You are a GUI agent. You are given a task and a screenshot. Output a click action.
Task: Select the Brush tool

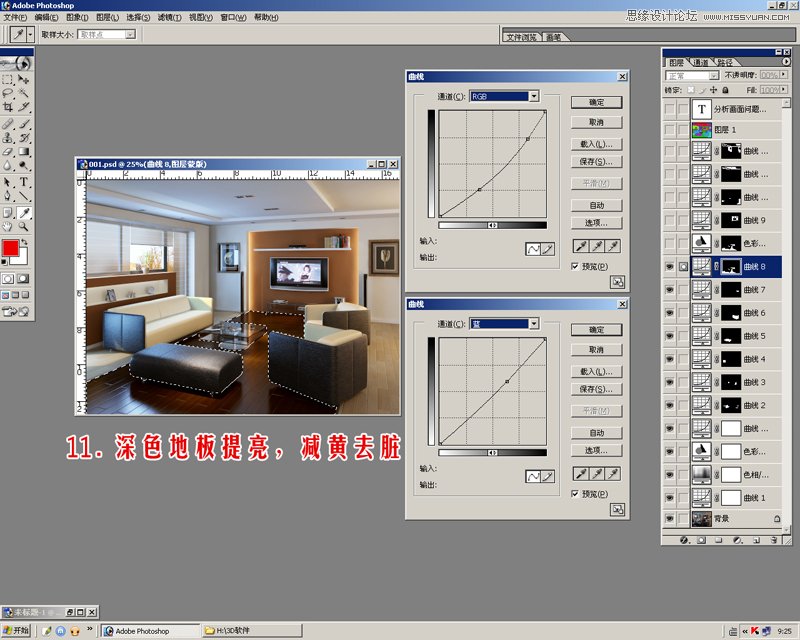pos(23,124)
